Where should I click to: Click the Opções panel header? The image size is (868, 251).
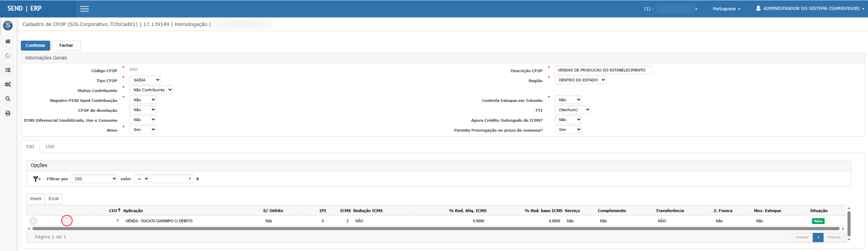click(x=439, y=166)
